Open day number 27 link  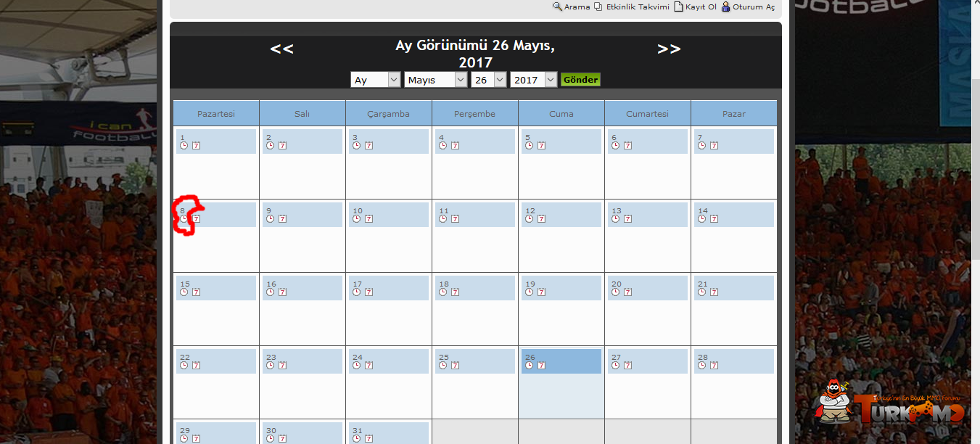click(617, 357)
